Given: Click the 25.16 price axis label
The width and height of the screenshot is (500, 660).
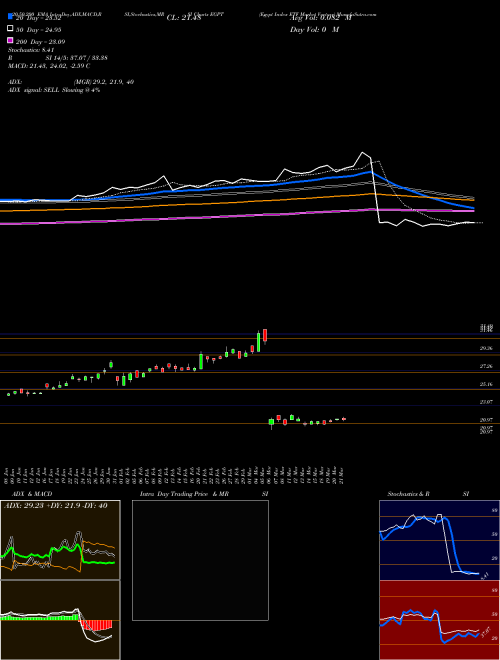Looking at the screenshot, I should click(486, 384).
